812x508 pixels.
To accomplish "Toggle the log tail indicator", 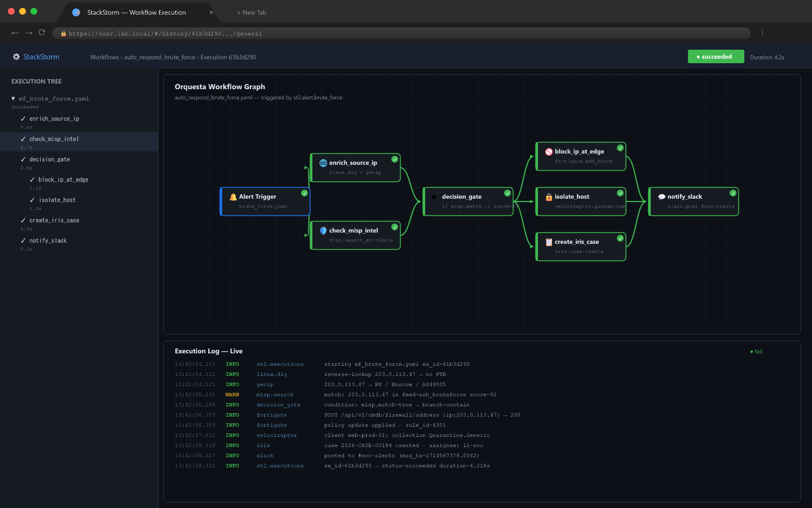I will pos(756,352).
